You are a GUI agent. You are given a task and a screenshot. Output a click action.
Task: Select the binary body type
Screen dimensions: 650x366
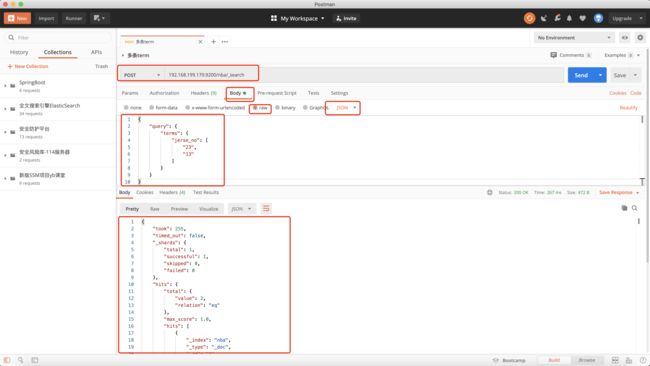click(285, 108)
